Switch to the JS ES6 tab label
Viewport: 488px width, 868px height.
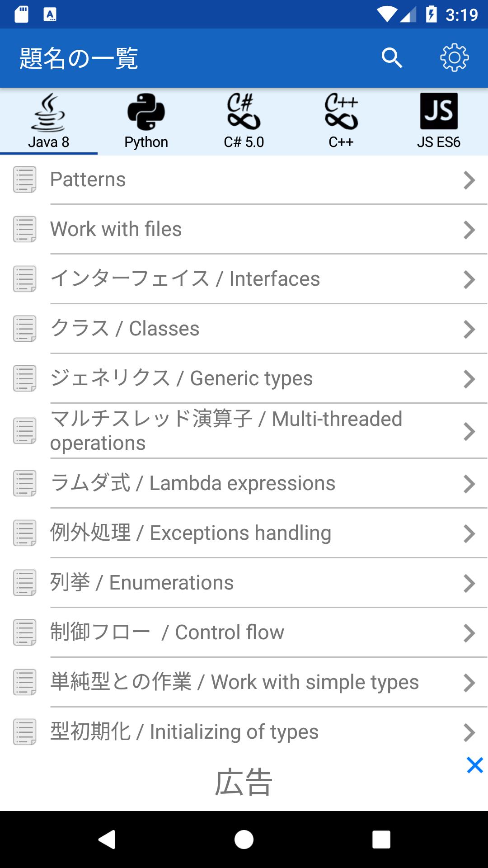point(439,142)
